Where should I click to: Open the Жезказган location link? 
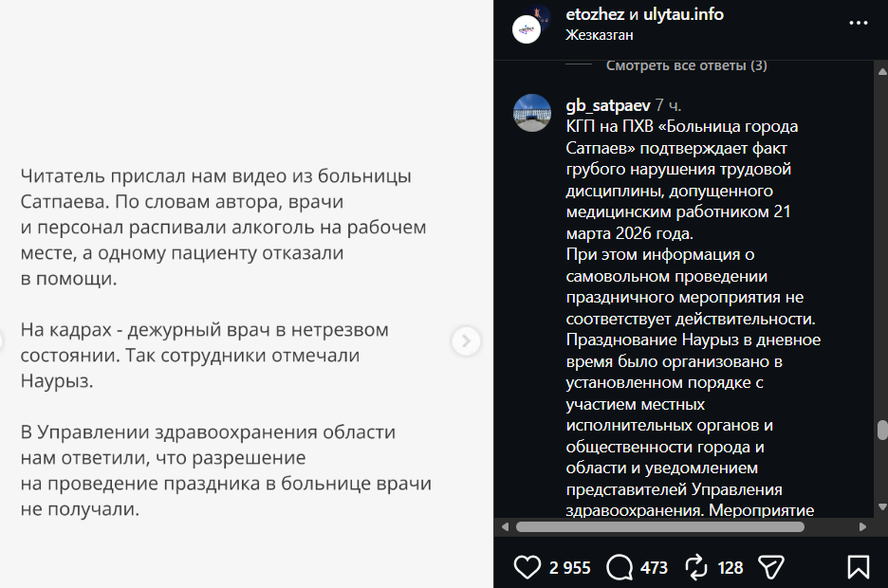tap(599, 35)
